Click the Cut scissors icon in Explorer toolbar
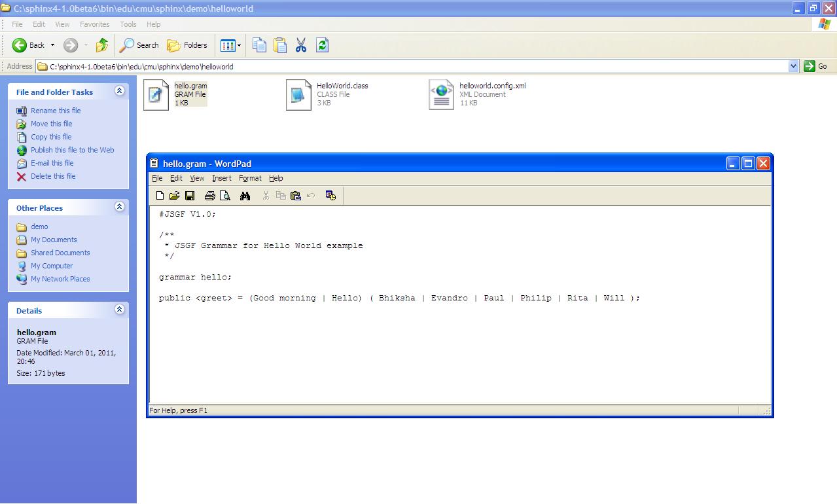The image size is (837, 504). (x=301, y=45)
